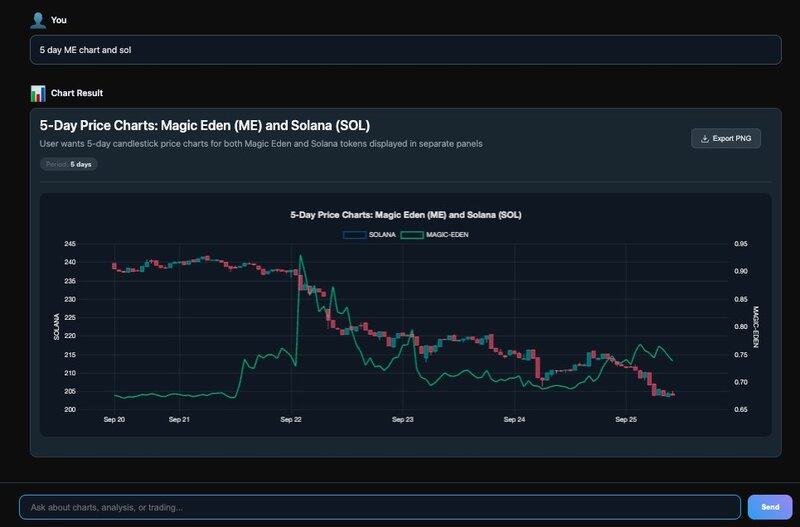Click the 'Sep 25' x-axis label
The height and width of the screenshot is (527, 800).
pos(626,419)
